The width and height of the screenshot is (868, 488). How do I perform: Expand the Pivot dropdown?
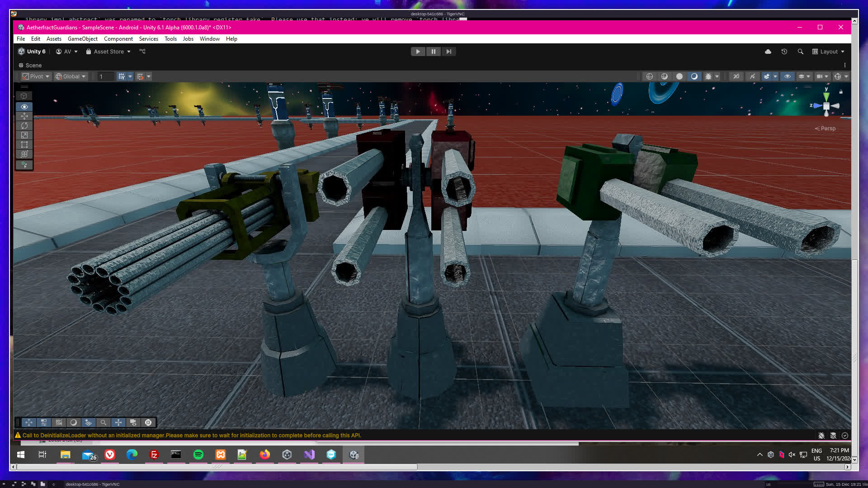click(x=36, y=76)
